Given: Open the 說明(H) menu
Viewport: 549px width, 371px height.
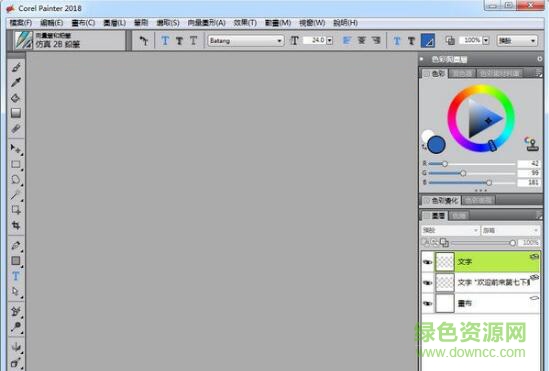Looking at the screenshot, I should click(x=345, y=23).
